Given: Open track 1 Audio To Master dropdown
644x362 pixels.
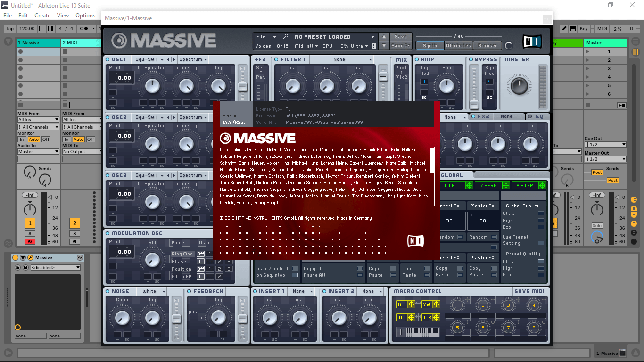Looking at the screenshot, I should 38,152.
